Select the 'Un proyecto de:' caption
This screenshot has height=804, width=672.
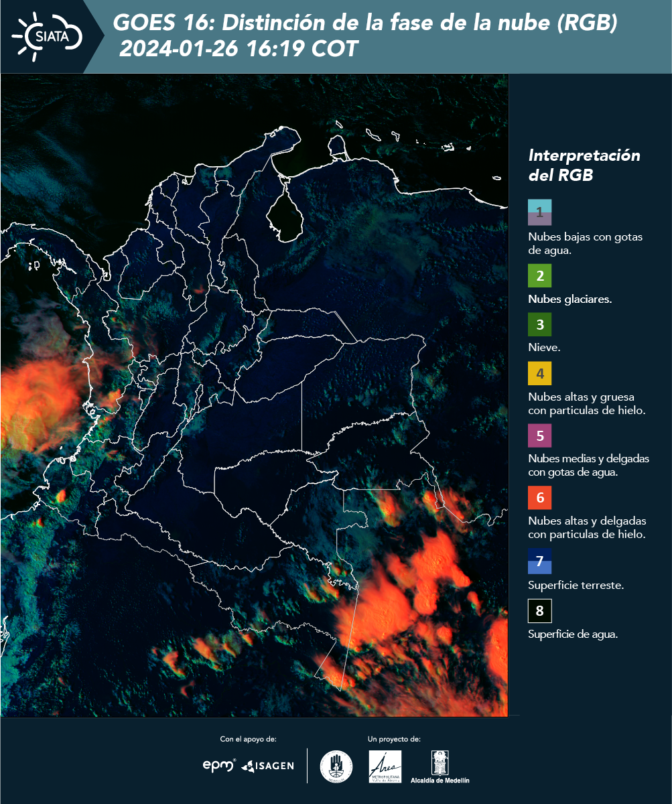point(394,739)
